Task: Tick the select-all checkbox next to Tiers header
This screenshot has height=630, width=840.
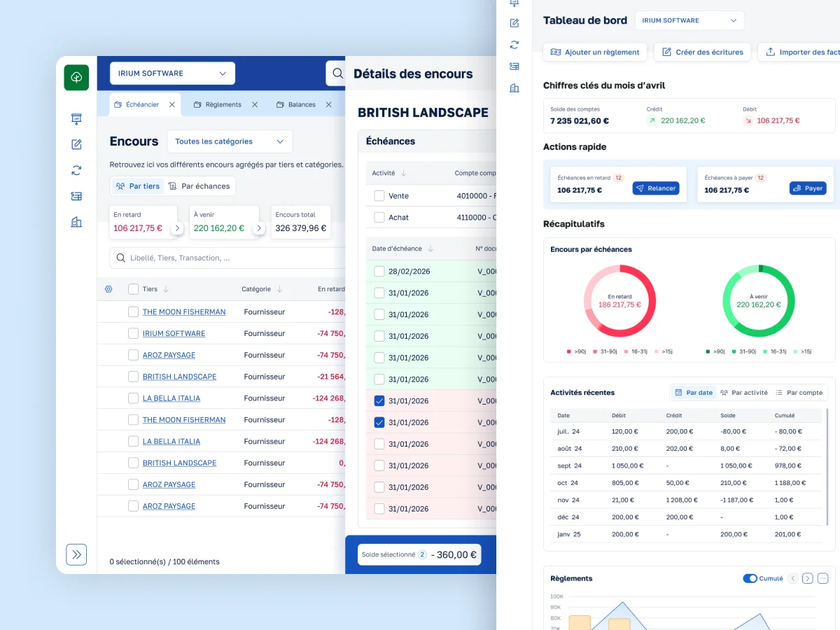Action: (133, 289)
